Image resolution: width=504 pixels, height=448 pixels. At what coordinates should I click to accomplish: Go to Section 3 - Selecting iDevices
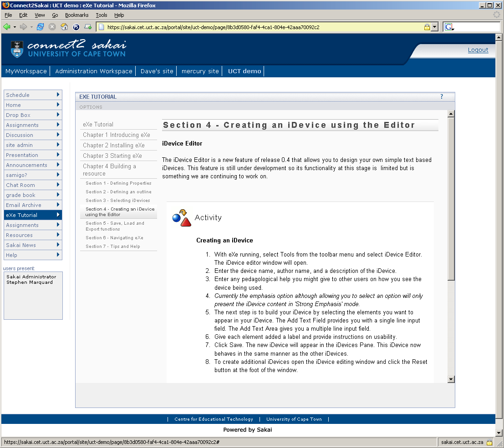pyautogui.click(x=117, y=201)
